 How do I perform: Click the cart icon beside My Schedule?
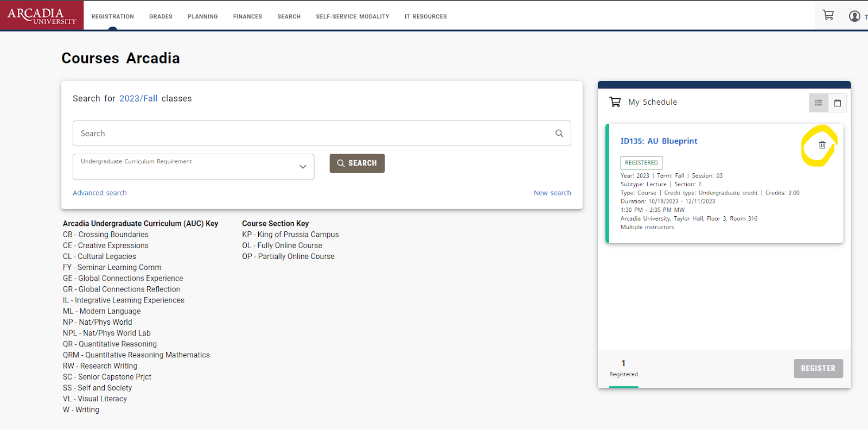(615, 102)
